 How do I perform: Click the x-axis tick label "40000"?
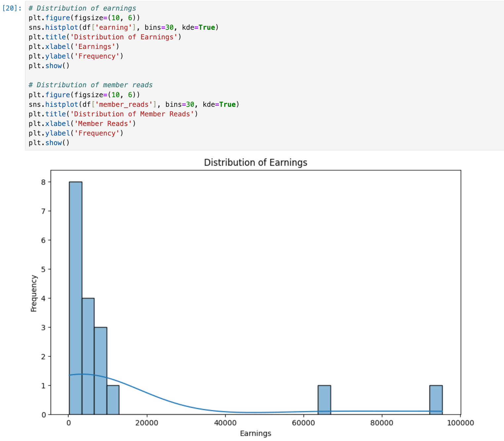225,423
